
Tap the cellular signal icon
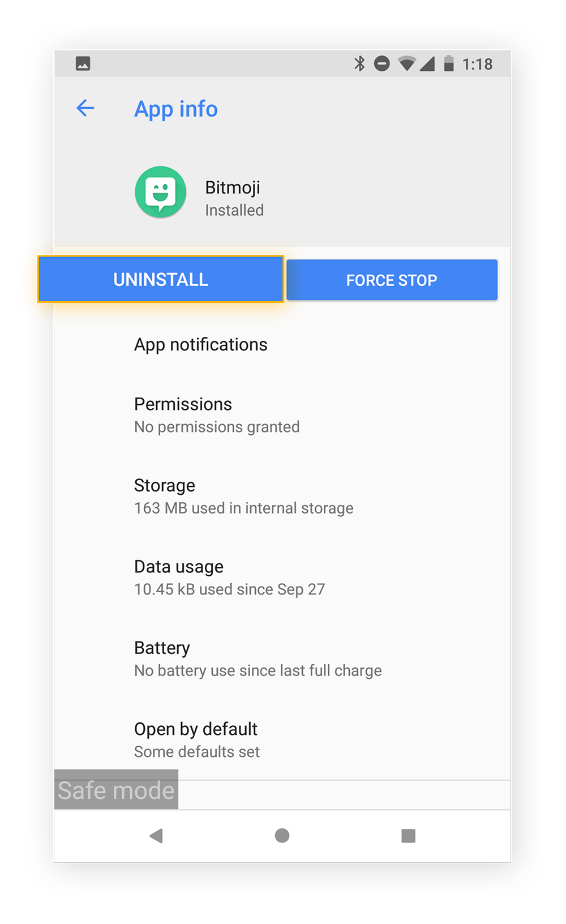pyautogui.click(x=427, y=63)
